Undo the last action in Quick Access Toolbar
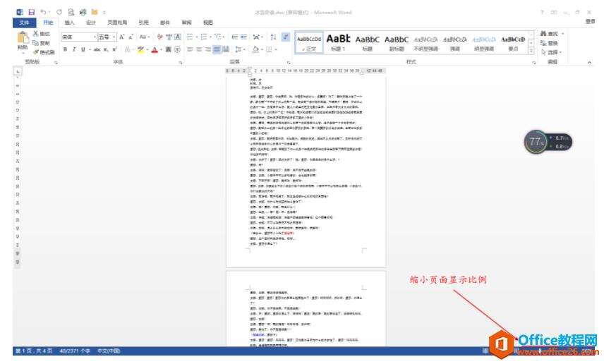 [x=43, y=12]
